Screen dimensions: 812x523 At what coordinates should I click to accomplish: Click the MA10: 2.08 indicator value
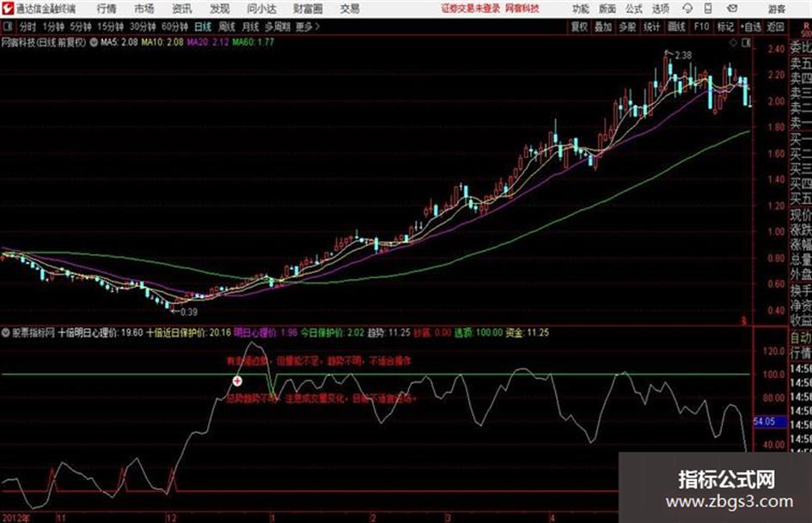pos(162,42)
